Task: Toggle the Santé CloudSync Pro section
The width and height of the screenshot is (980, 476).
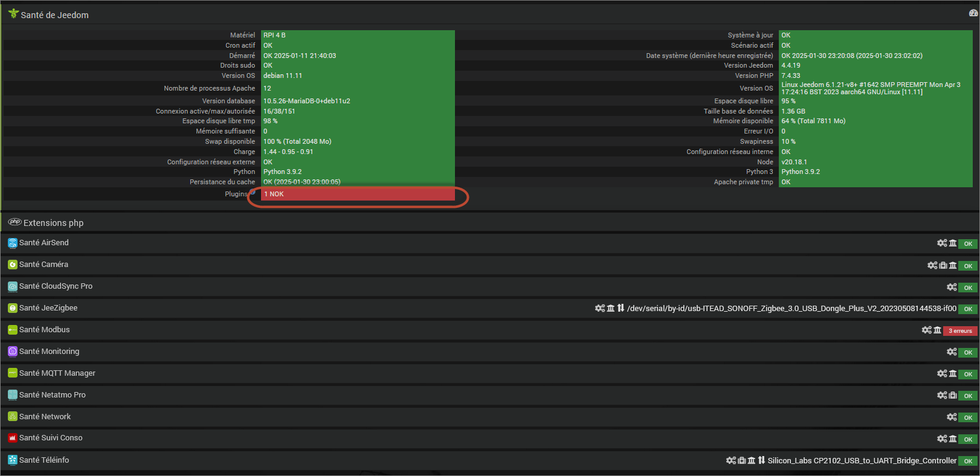Action: tap(490, 286)
